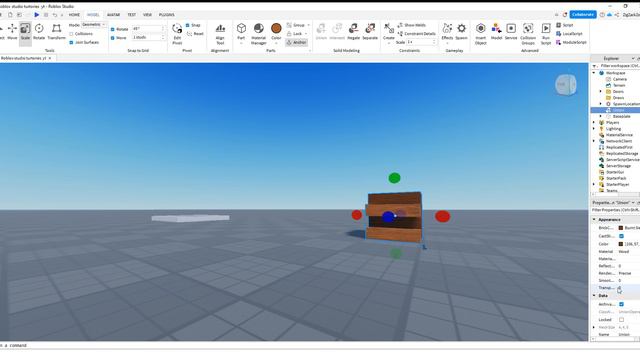Click the Separate solid modeling tool

(x=370, y=32)
